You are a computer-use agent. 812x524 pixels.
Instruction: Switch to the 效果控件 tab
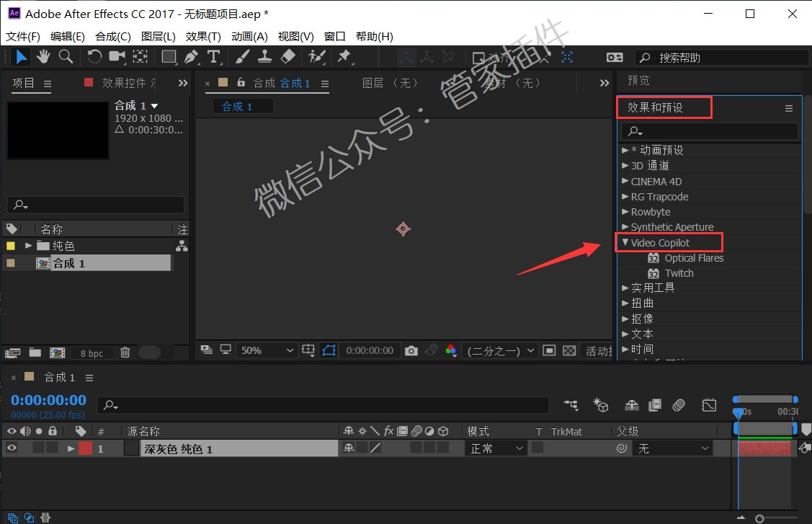[124, 83]
